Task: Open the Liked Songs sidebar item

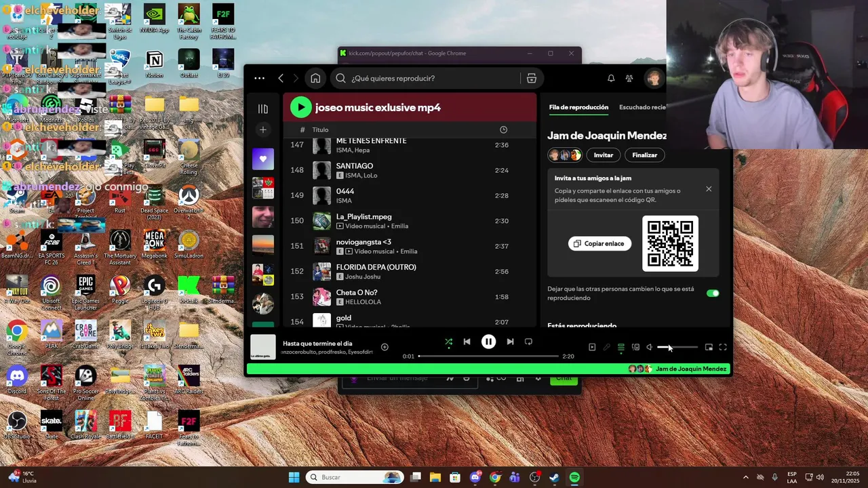Action: tap(263, 159)
